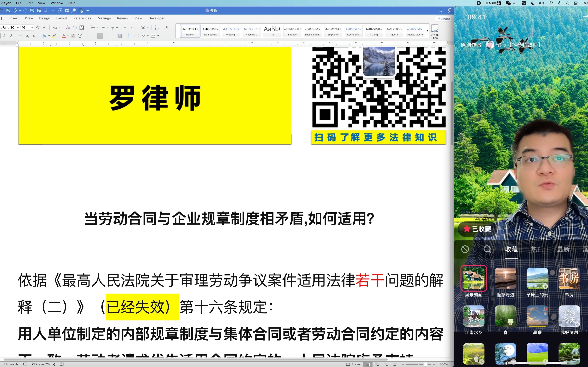This screenshot has width=588, height=367.
Task: Center align the text
Action: [x=100, y=36]
